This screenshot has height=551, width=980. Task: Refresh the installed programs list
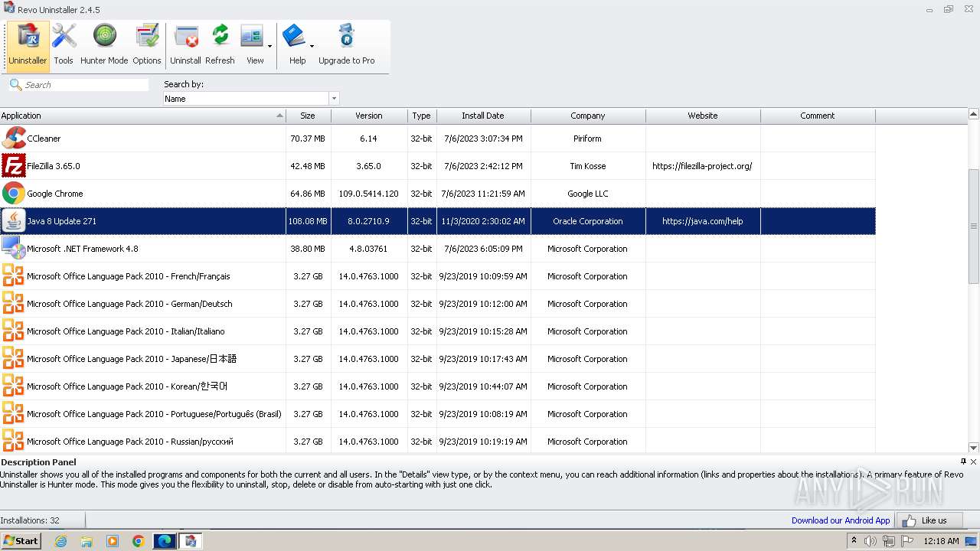[x=220, y=44]
